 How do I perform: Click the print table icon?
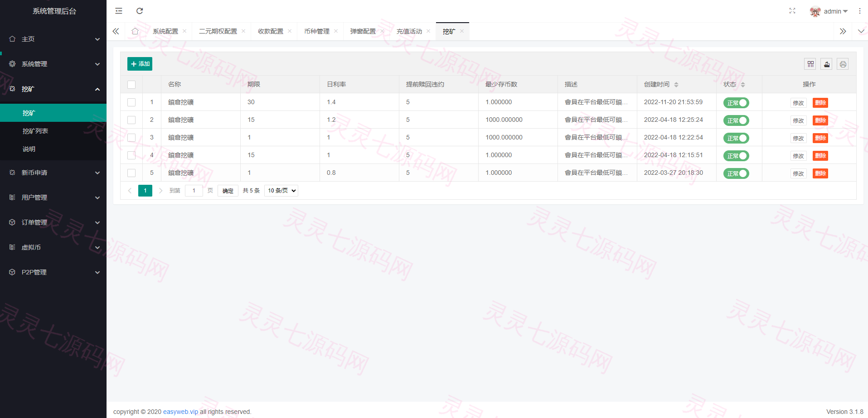tap(843, 64)
